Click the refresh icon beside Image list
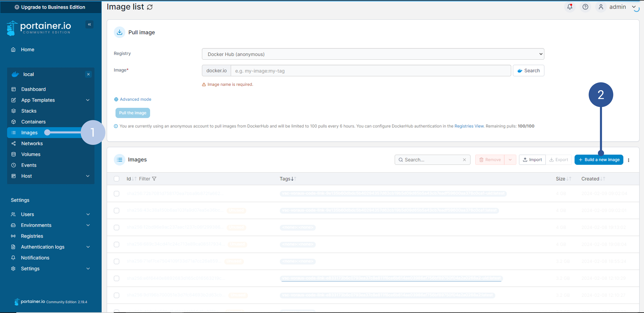The image size is (644, 313). [150, 7]
